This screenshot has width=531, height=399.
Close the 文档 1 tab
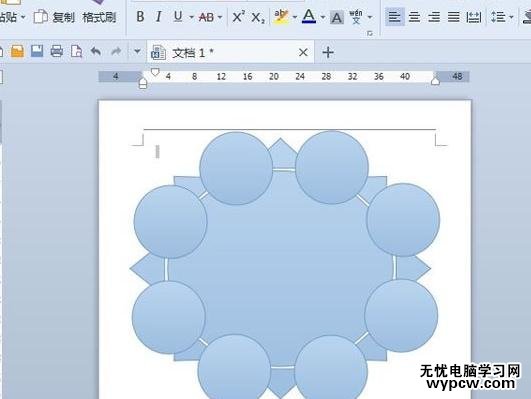303,52
